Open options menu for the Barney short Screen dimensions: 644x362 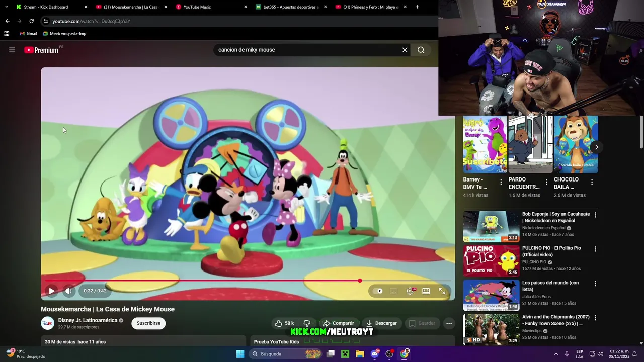coord(501,182)
